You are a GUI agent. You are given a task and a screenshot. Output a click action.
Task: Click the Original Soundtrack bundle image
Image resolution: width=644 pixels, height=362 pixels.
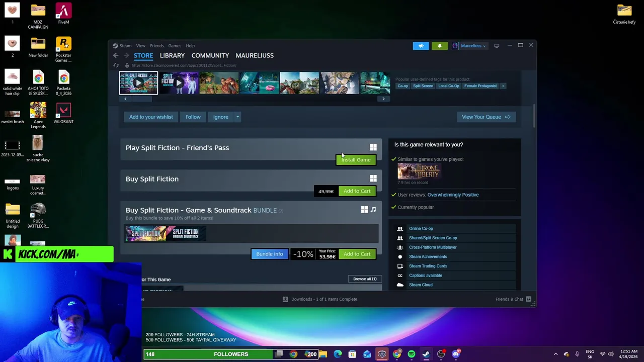click(x=186, y=234)
